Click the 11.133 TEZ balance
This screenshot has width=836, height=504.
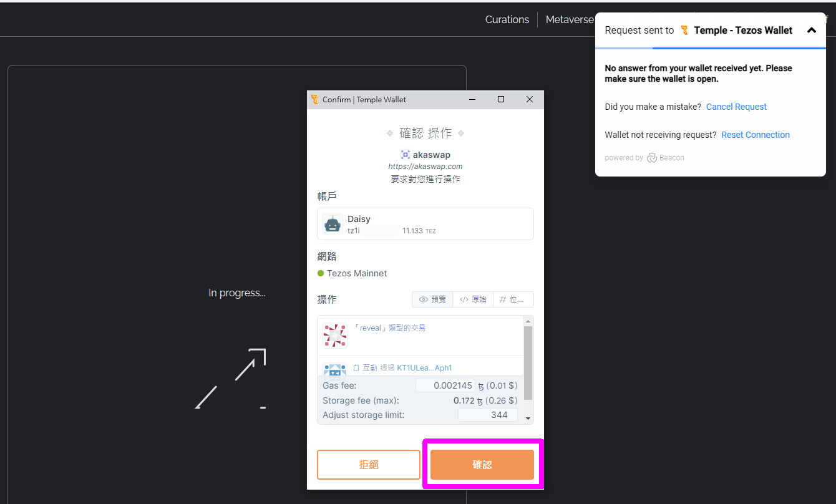click(419, 231)
